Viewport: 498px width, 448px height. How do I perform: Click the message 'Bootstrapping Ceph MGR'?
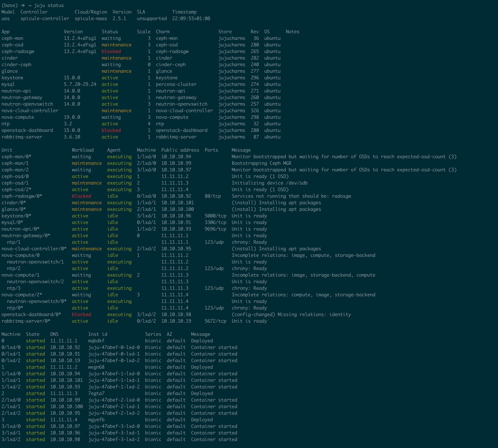coord(261,163)
